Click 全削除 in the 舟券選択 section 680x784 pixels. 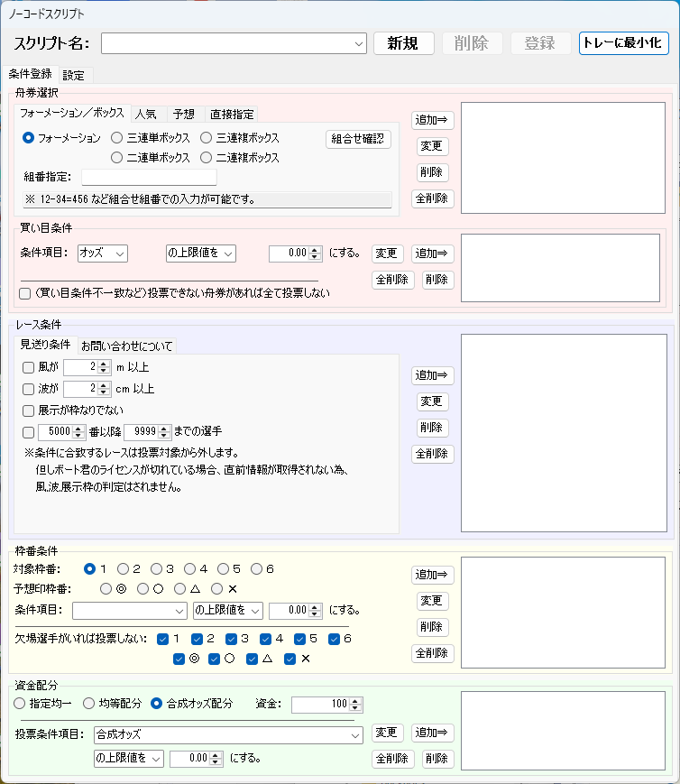point(433,198)
